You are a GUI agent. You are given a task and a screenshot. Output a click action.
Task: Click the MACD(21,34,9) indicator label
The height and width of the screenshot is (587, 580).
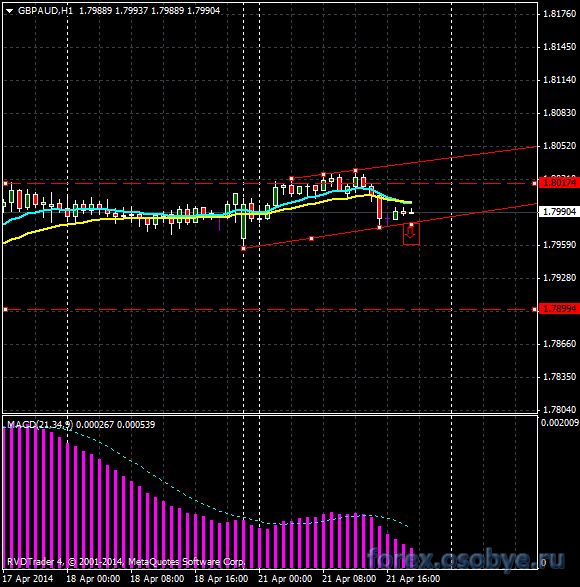click(40, 425)
